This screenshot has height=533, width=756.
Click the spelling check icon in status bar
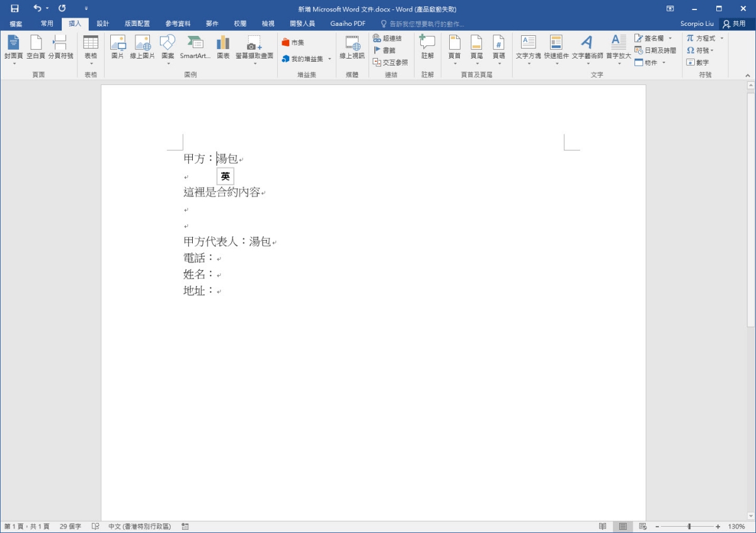[x=96, y=526]
